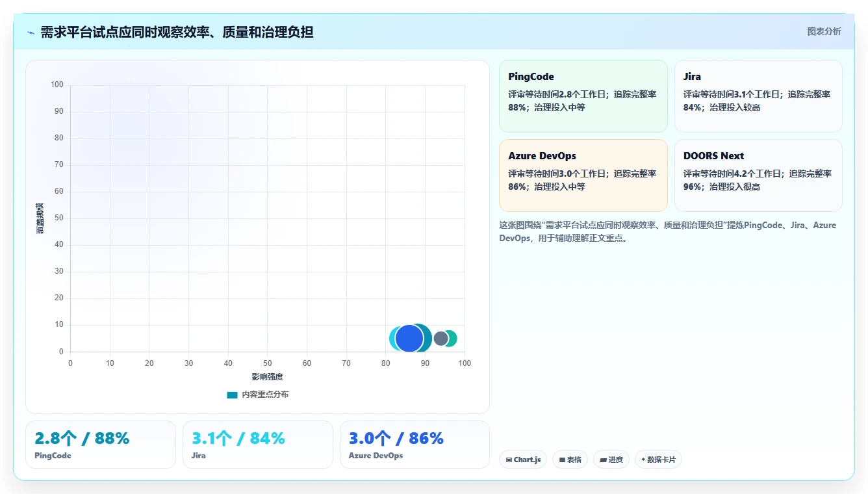Click the lightning icon beside the title
Image resolution: width=868 pixels, height=494 pixels.
(31, 32)
